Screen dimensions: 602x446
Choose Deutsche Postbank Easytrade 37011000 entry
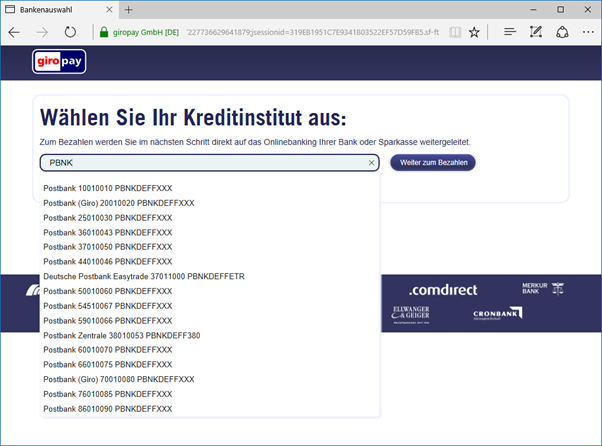click(x=144, y=276)
